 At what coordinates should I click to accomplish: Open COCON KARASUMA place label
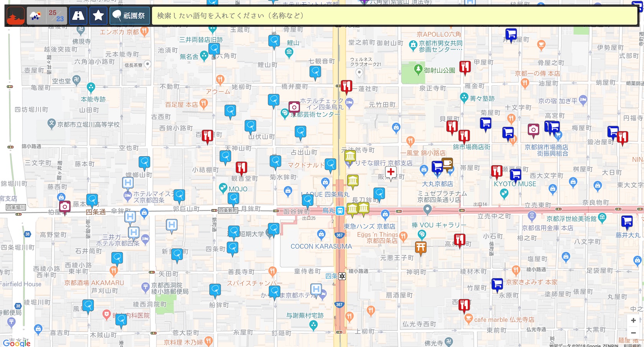(x=321, y=246)
